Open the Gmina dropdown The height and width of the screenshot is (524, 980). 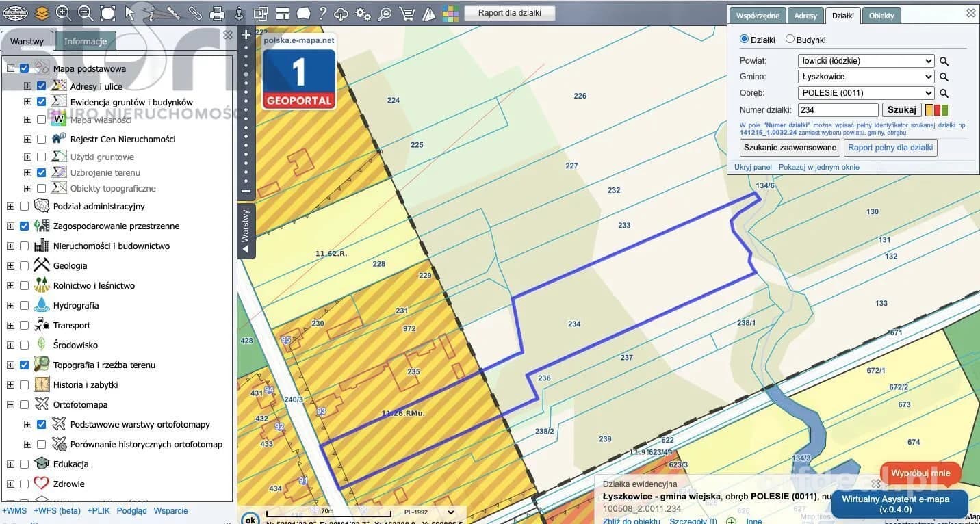pyautogui.click(x=866, y=77)
